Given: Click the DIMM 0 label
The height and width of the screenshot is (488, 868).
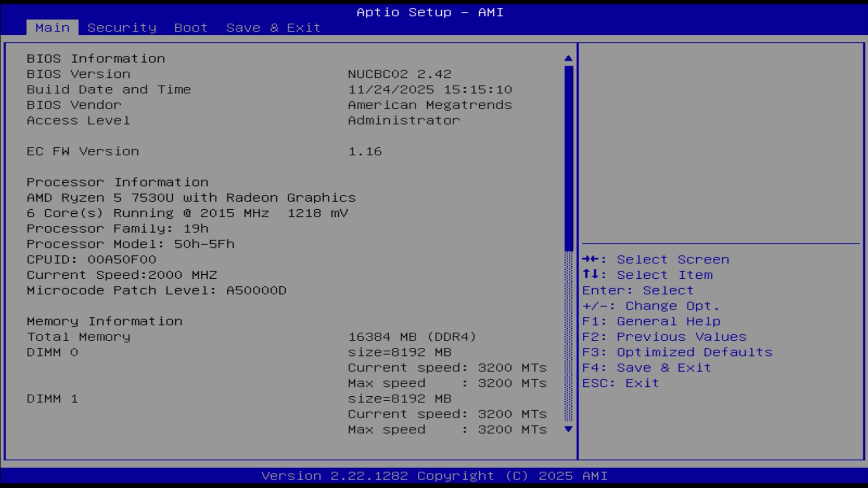Looking at the screenshot, I should coord(52,352).
